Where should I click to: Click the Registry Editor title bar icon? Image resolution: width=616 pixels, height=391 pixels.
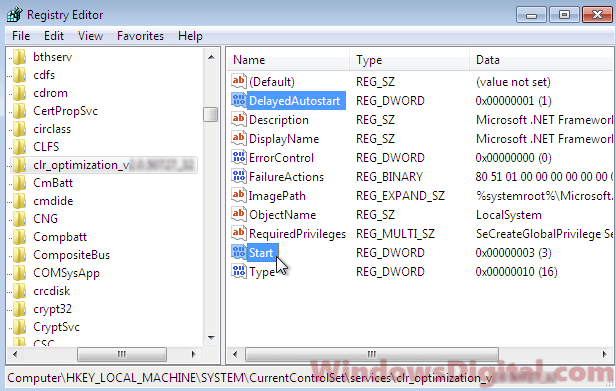tap(15, 15)
